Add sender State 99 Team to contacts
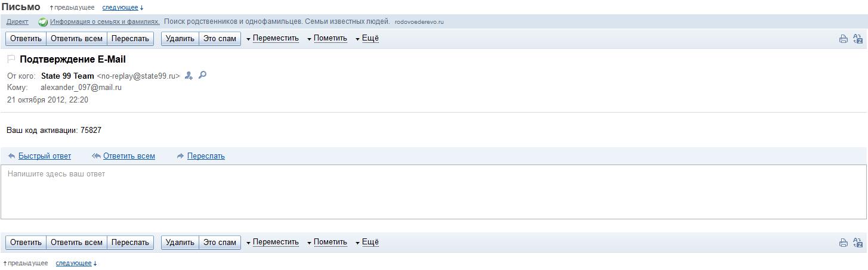Viewport: 868px width, 270px height. pos(189,76)
